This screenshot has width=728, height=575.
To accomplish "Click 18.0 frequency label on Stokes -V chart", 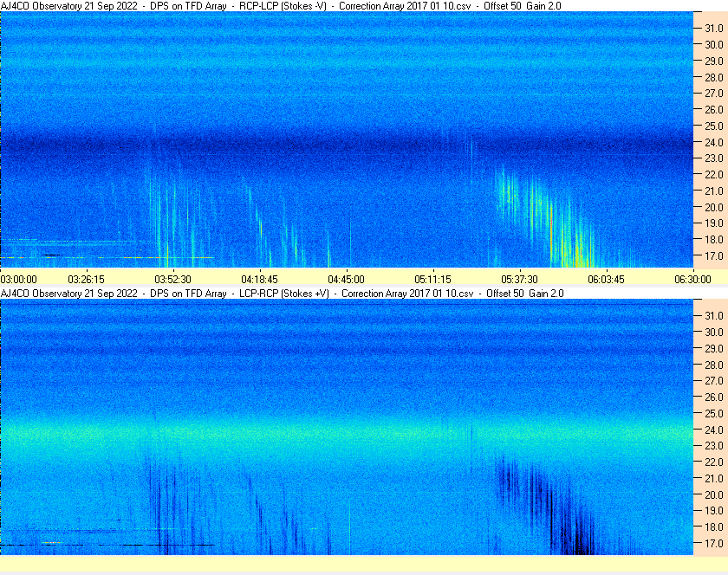I will (x=714, y=240).
